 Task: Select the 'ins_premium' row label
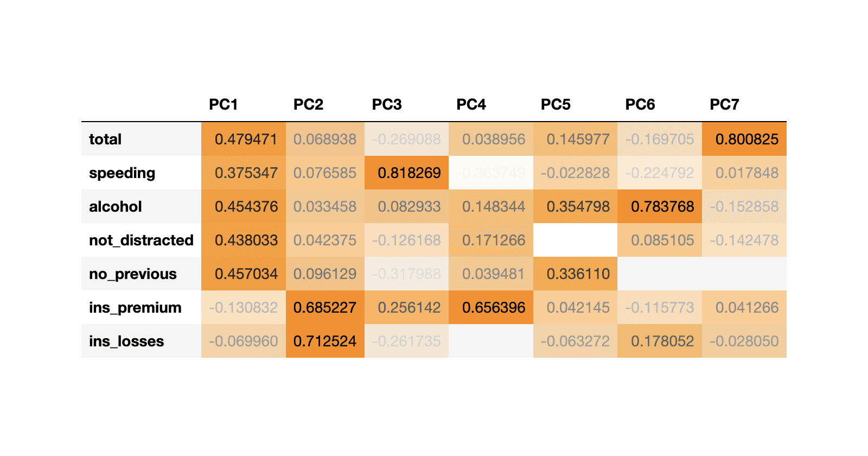(135, 308)
